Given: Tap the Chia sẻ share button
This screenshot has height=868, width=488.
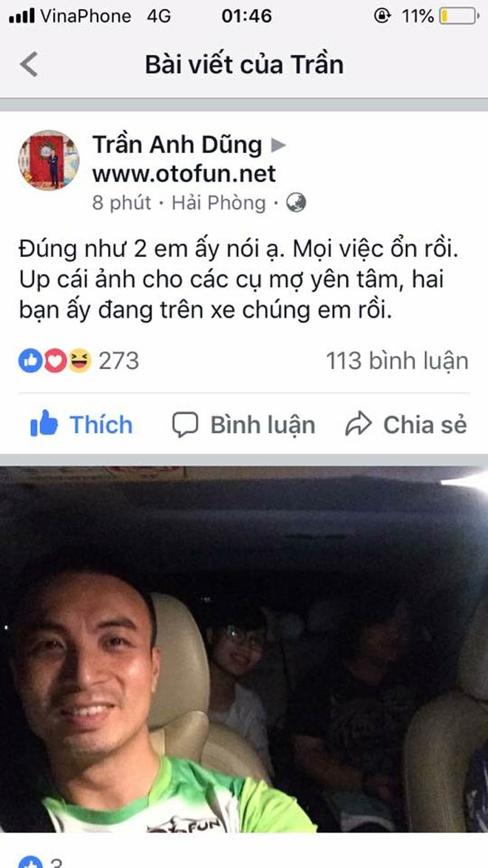Looking at the screenshot, I should click(x=406, y=425).
